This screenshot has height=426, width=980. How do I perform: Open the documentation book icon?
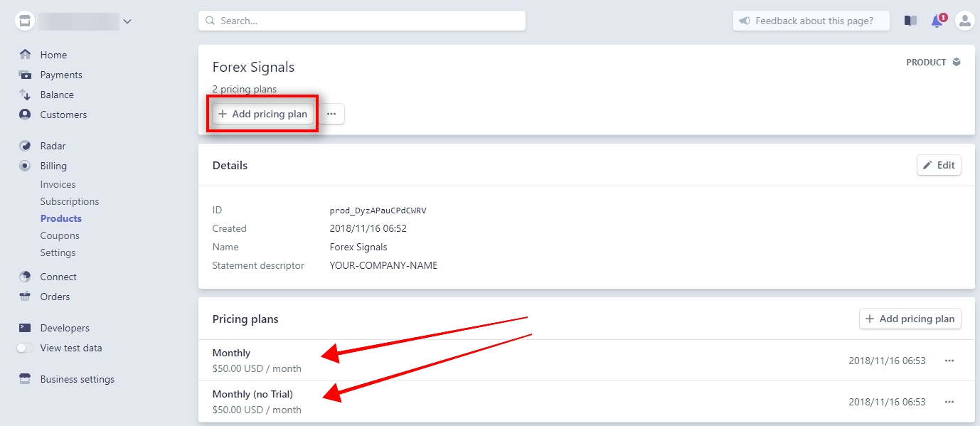[x=910, y=21]
